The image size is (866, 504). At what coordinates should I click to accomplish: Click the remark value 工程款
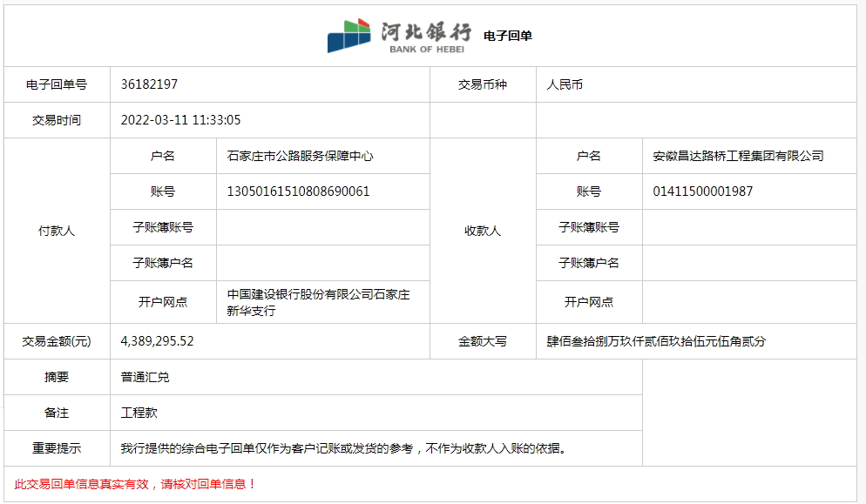click(139, 413)
